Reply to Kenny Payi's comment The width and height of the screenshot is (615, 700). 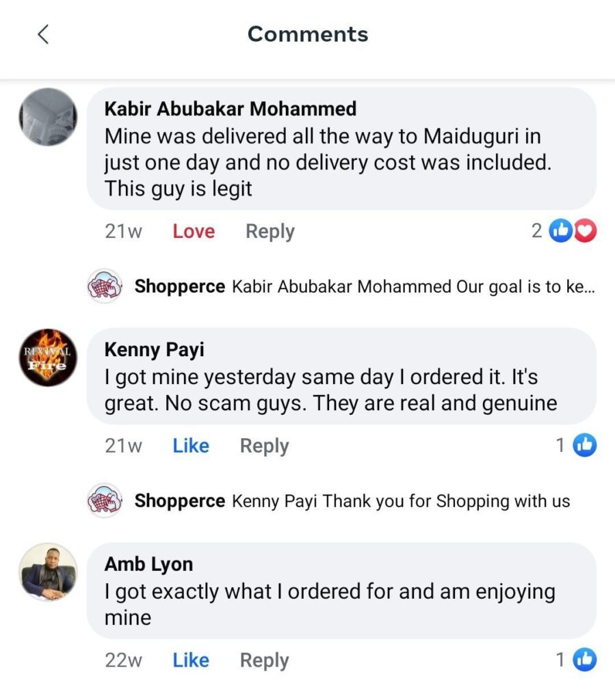264,446
